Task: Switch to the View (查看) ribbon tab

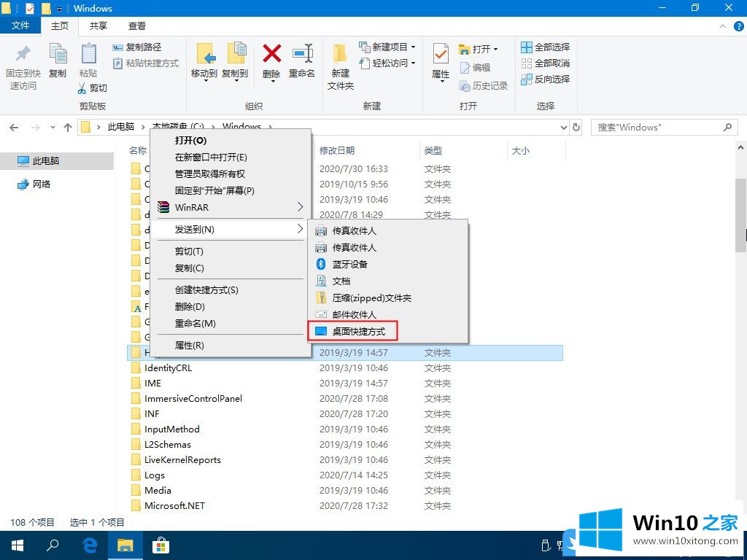Action: [x=136, y=26]
